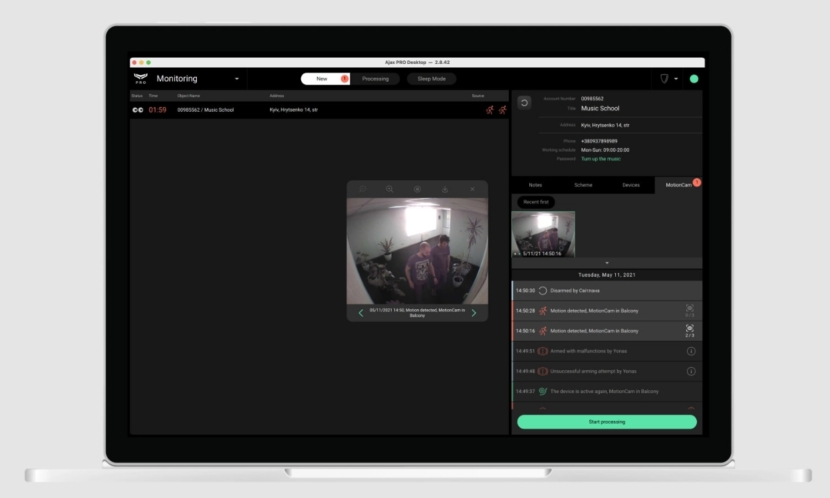Open info icon for Armed with malfunctions event
The image size is (830, 498).
click(x=691, y=351)
